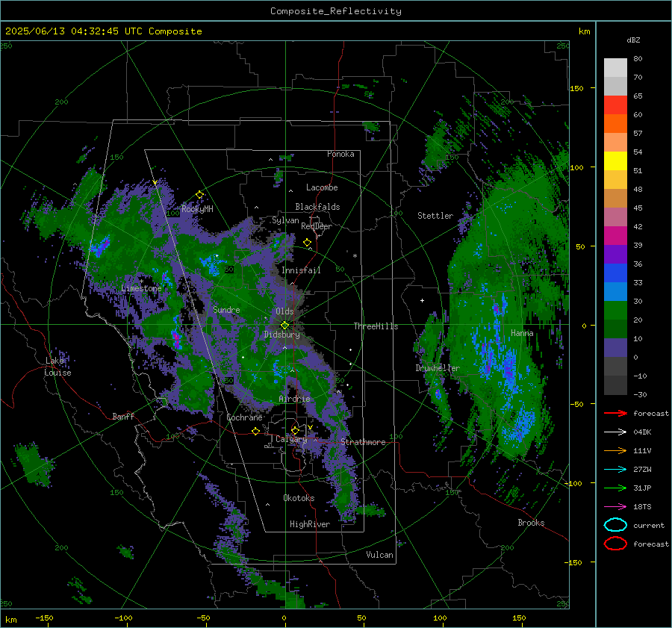This screenshot has width=672, height=628.
Task: Click the Composite_Reflectivity title
Action: 336,11
